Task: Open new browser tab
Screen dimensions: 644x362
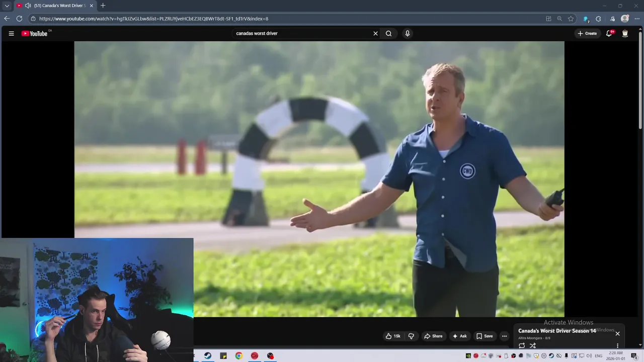Action: [x=103, y=6]
